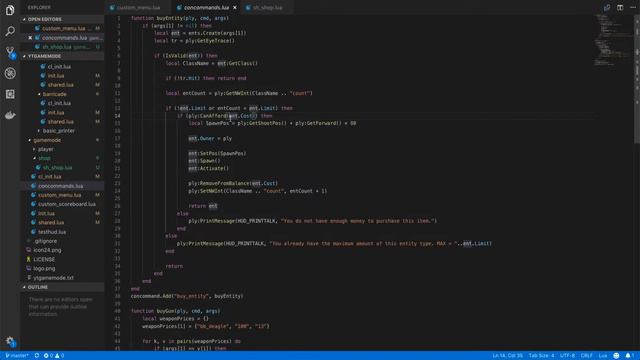Collapse the gamemode folder

pyautogui.click(x=62, y=140)
